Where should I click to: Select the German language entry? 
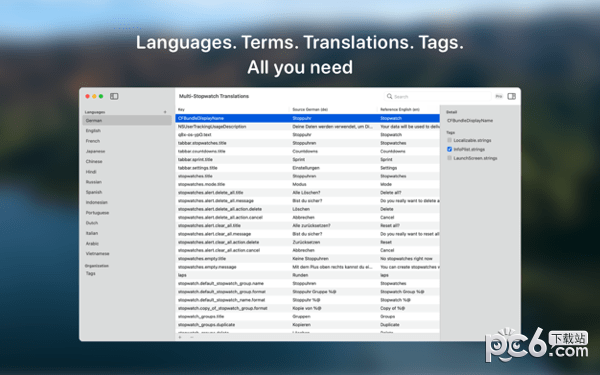(x=127, y=121)
